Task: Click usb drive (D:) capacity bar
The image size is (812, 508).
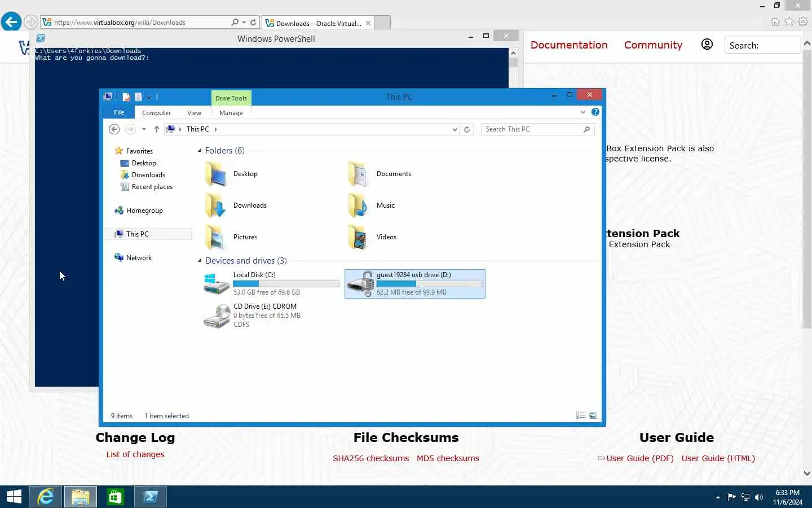Action: point(430,283)
